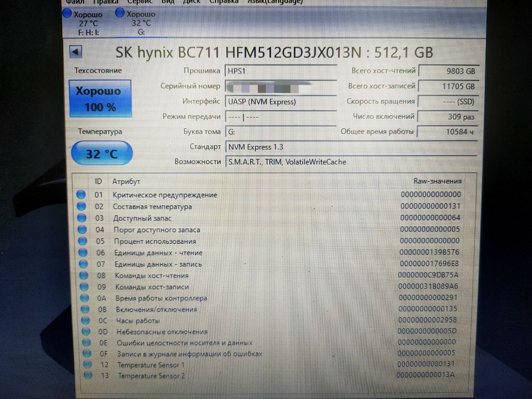Click raw value 00000017696E8
532x399 pixels.
(429, 263)
